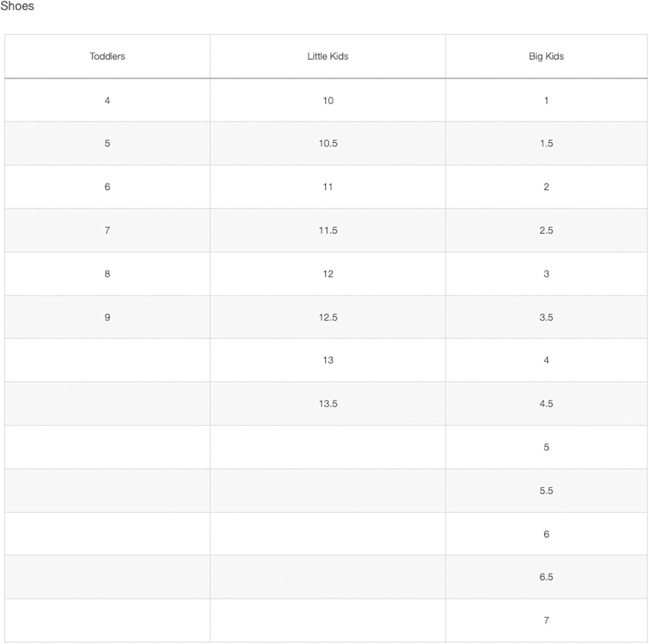The width and height of the screenshot is (649, 644).
Task: Click Big Kids size 1.5 cell
Action: (546, 143)
